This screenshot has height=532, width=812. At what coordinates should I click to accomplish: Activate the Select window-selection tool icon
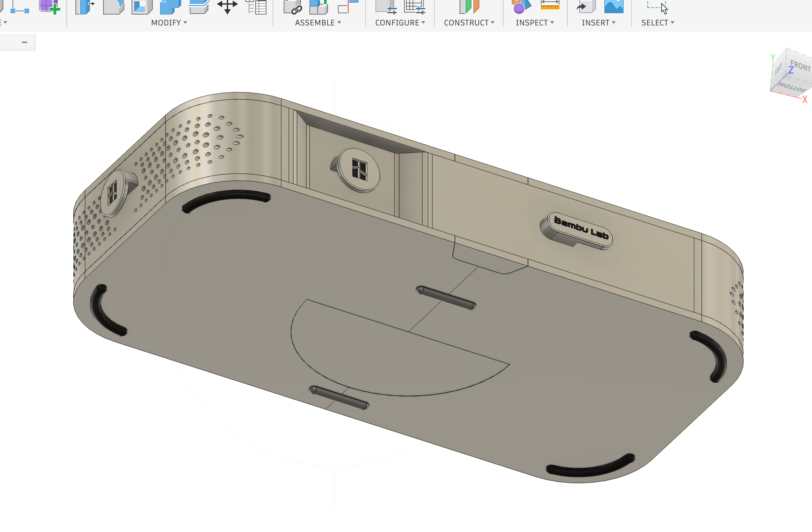click(x=658, y=7)
